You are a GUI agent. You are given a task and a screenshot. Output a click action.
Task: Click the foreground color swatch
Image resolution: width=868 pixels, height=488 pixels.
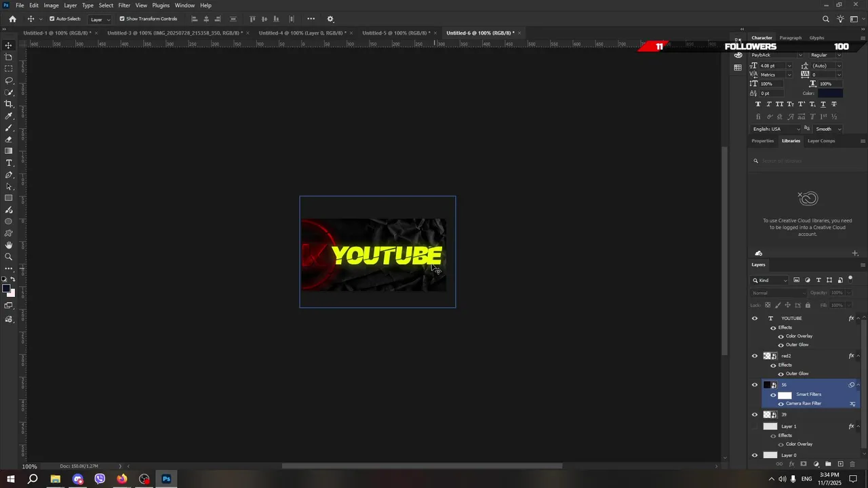6,289
